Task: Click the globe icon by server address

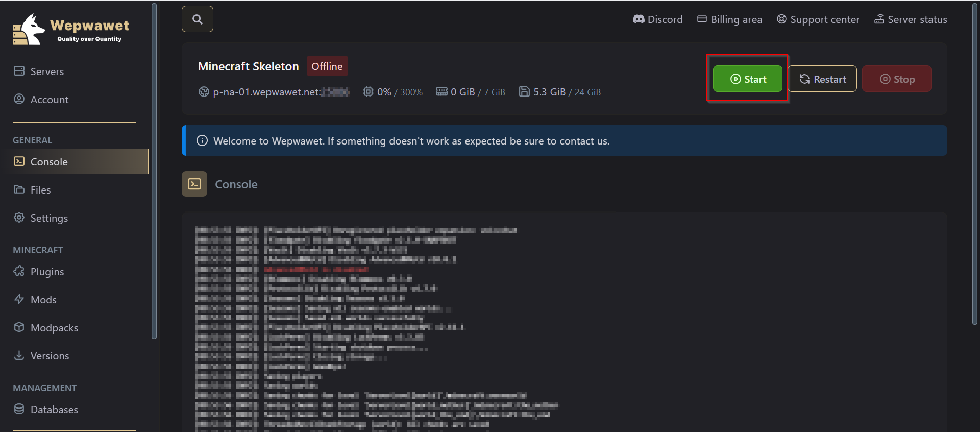Action: pyautogui.click(x=204, y=92)
